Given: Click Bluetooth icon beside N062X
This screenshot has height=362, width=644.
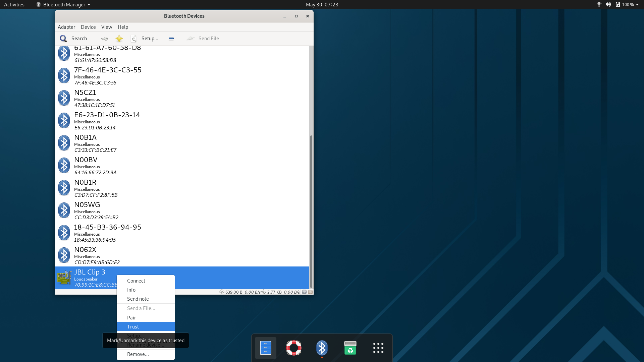Looking at the screenshot, I should [x=64, y=255].
